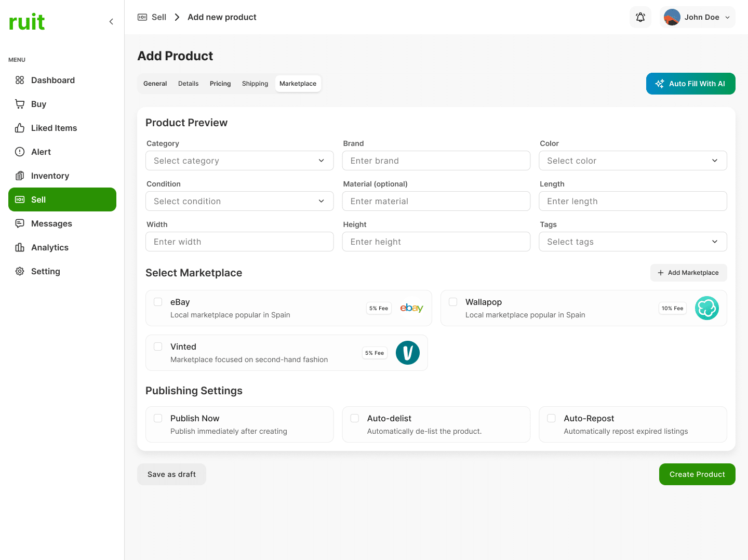Switch to the Pricing tab
The height and width of the screenshot is (560, 748).
[220, 84]
